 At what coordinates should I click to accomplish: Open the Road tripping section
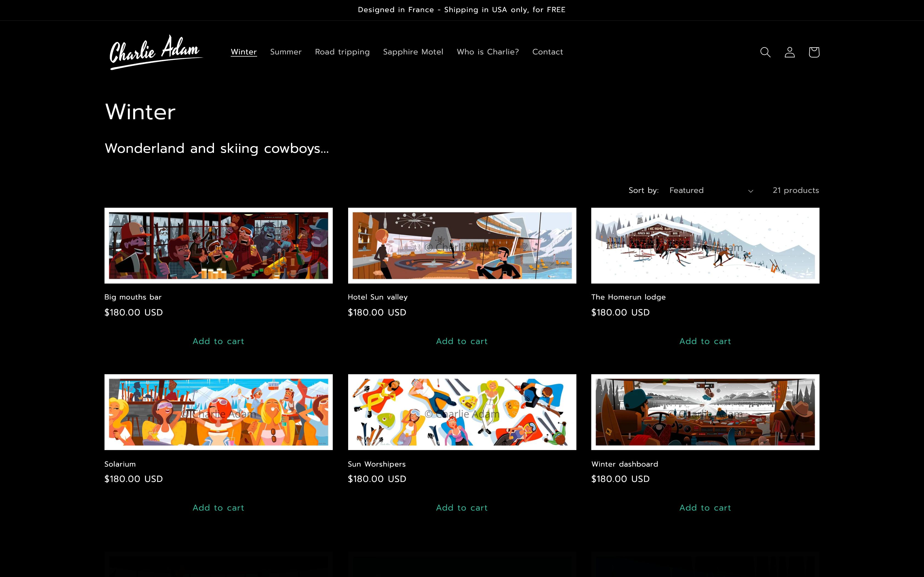[342, 52]
